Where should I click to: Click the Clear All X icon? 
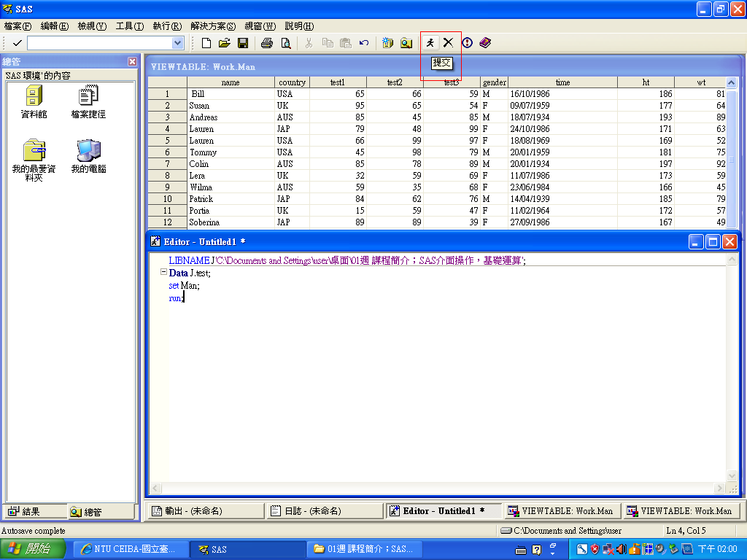[449, 43]
